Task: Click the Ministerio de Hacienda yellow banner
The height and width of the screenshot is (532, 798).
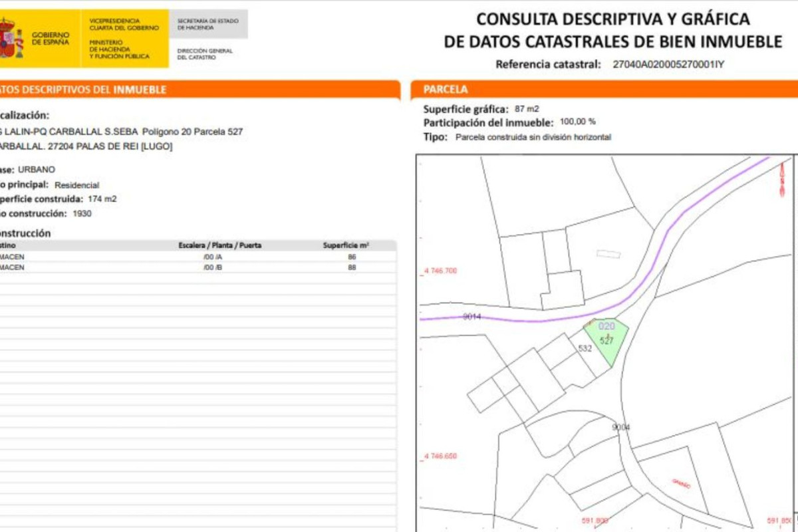Action: [x=125, y=39]
